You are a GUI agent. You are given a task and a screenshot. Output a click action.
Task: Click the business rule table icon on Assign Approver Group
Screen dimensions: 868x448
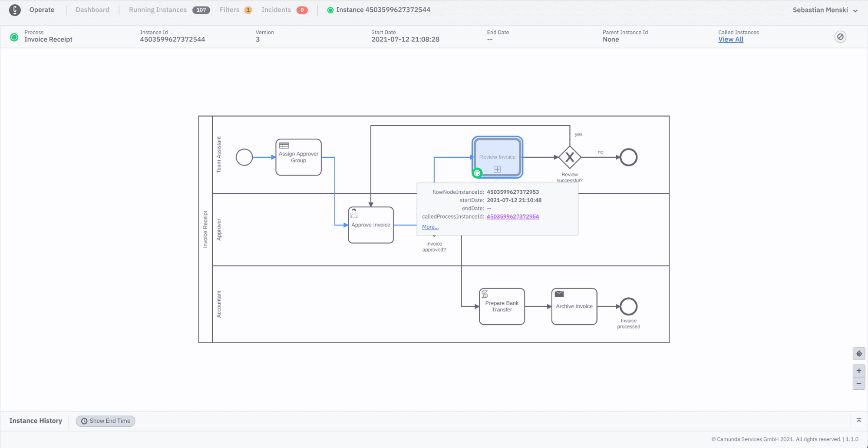click(x=284, y=146)
